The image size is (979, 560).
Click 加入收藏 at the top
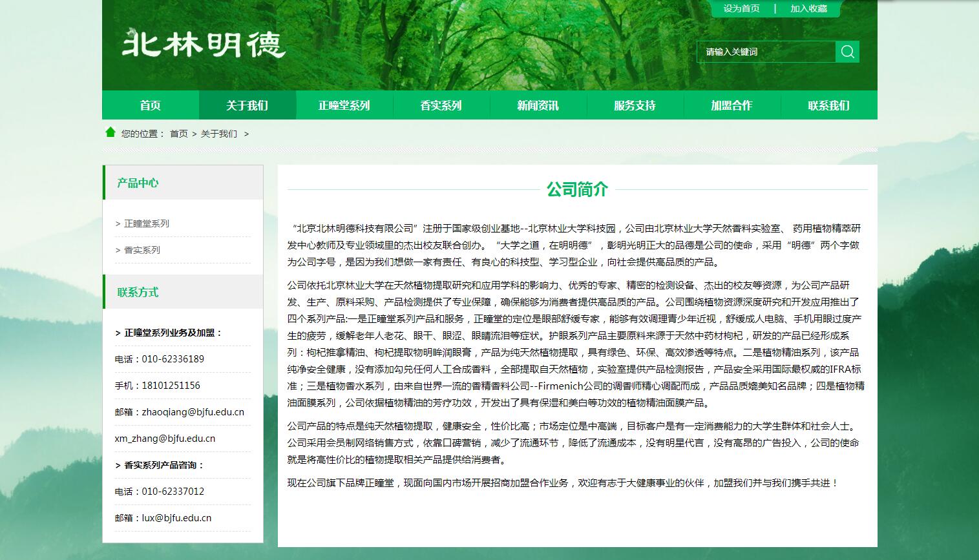click(x=809, y=8)
